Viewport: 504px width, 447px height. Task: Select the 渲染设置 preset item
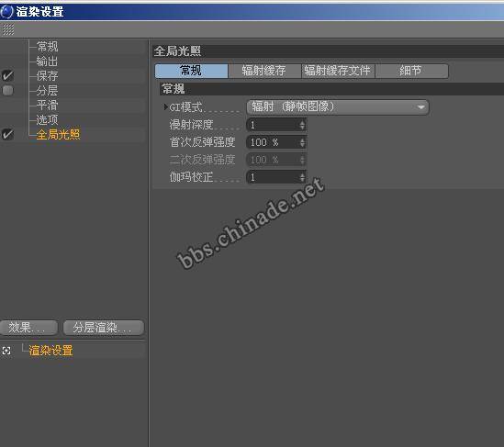50,351
